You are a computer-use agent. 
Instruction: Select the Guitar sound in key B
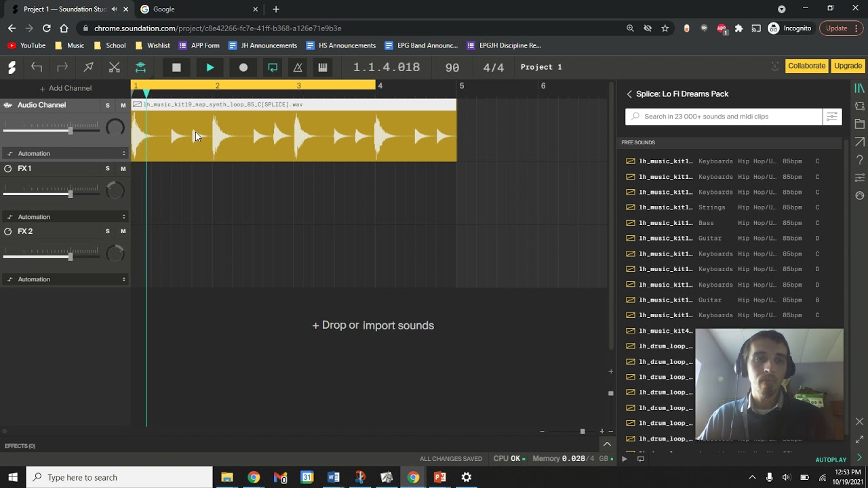(731, 300)
